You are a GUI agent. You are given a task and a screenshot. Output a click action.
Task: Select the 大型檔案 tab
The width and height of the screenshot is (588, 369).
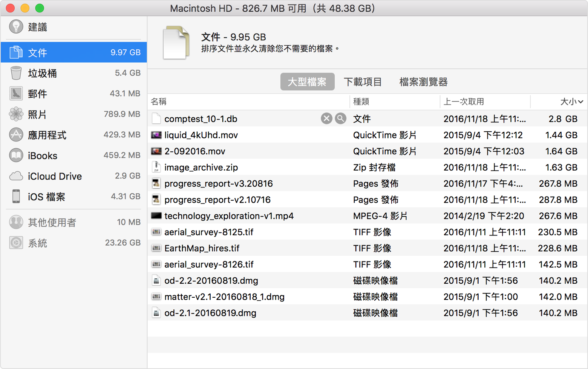click(307, 82)
